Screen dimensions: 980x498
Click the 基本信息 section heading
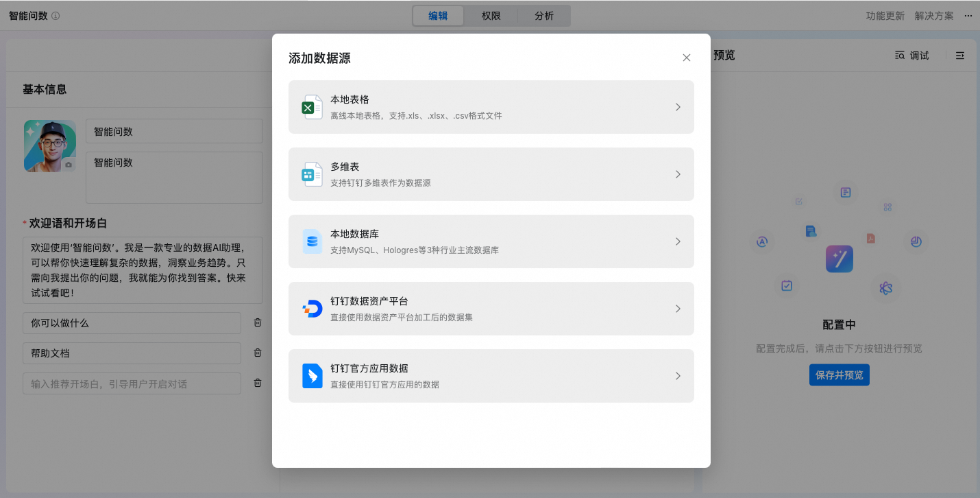click(x=45, y=89)
